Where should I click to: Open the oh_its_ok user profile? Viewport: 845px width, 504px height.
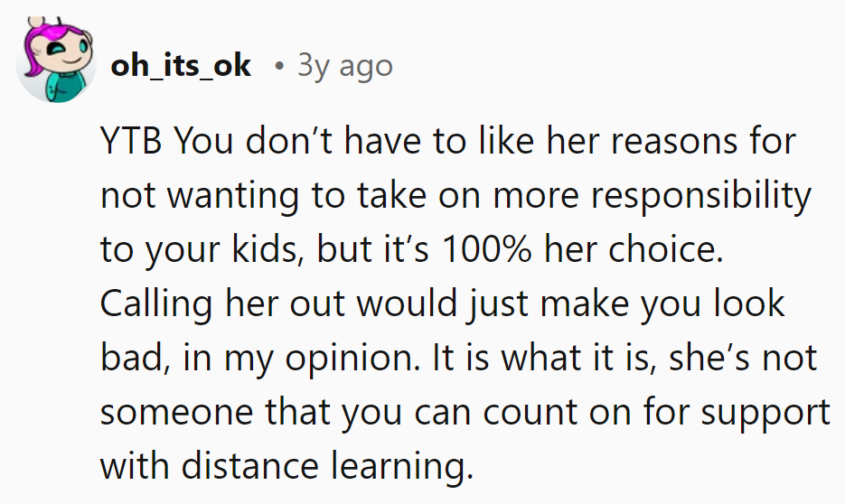coord(180,65)
